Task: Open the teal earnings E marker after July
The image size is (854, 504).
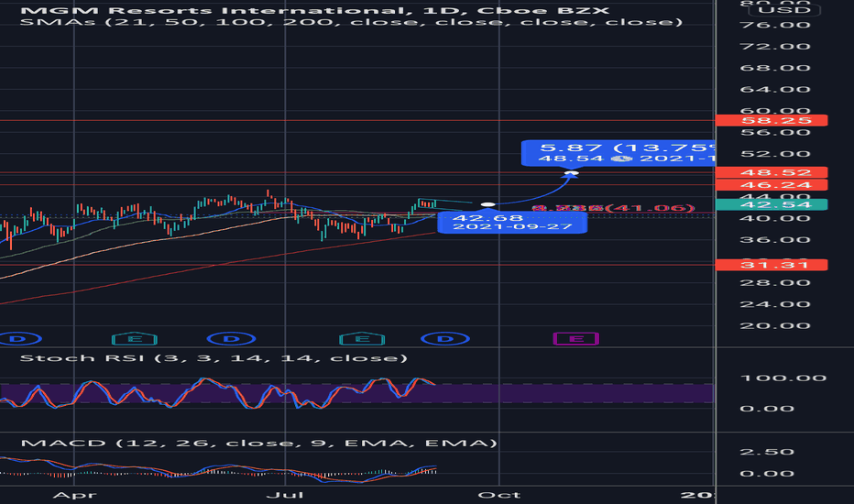Action: tap(362, 339)
